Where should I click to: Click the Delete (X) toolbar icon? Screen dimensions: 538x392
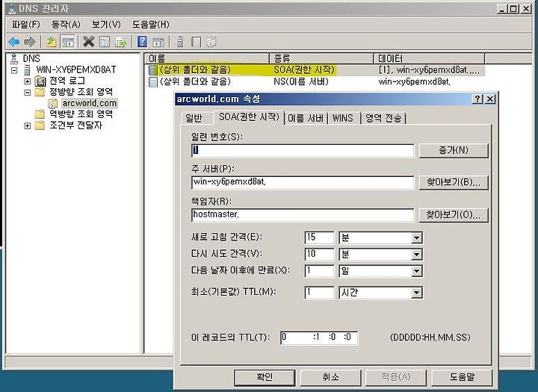tap(88, 42)
